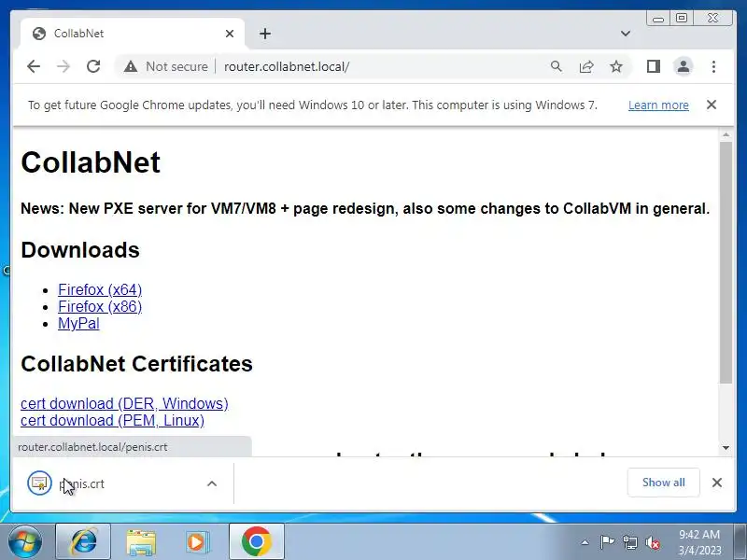Open a new tab with plus button
The height and width of the screenshot is (560, 747).
click(x=265, y=34)
